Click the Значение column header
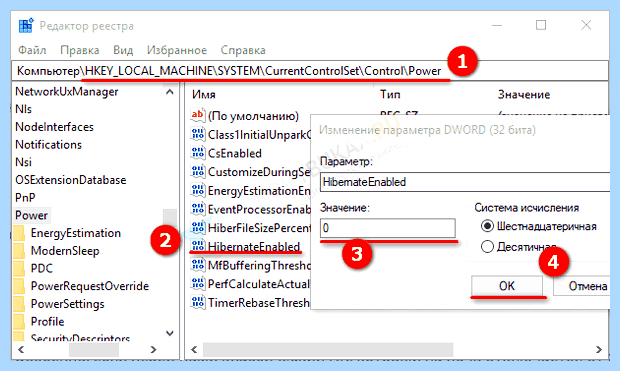This screenshot has height=371, width=620. (x=524, y=95)
